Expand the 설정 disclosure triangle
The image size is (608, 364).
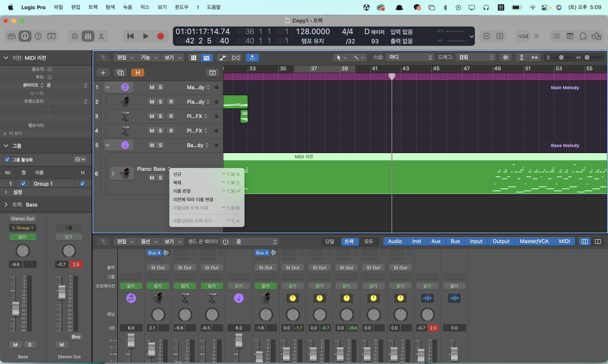point(6,192)
